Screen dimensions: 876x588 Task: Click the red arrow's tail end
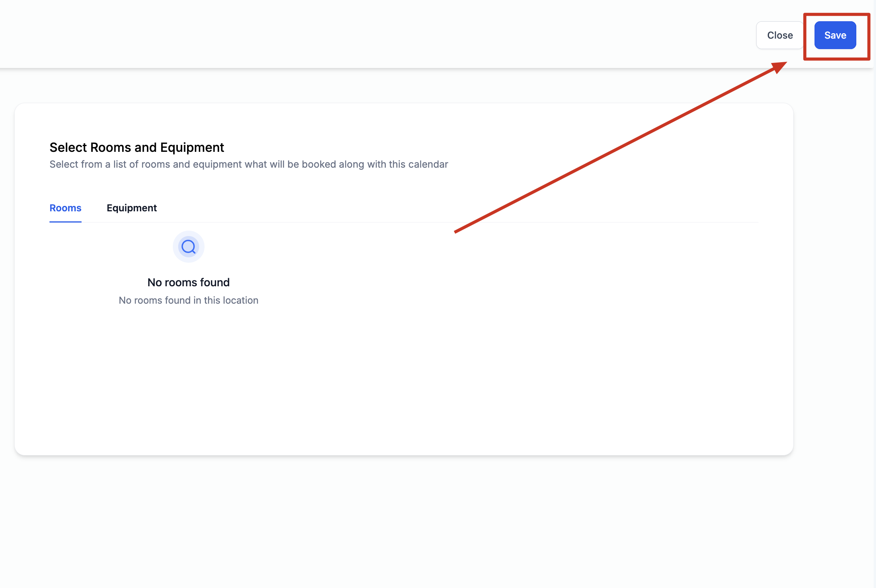(456, 231)
